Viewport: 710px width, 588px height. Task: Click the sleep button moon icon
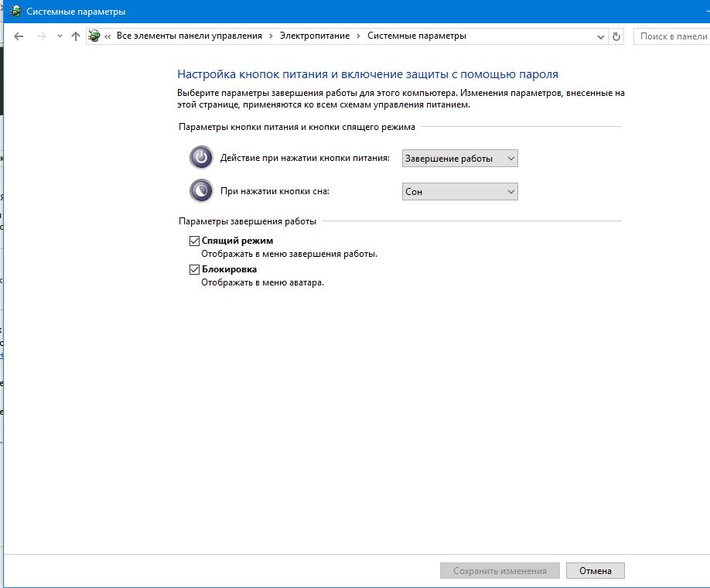(201, 191)
